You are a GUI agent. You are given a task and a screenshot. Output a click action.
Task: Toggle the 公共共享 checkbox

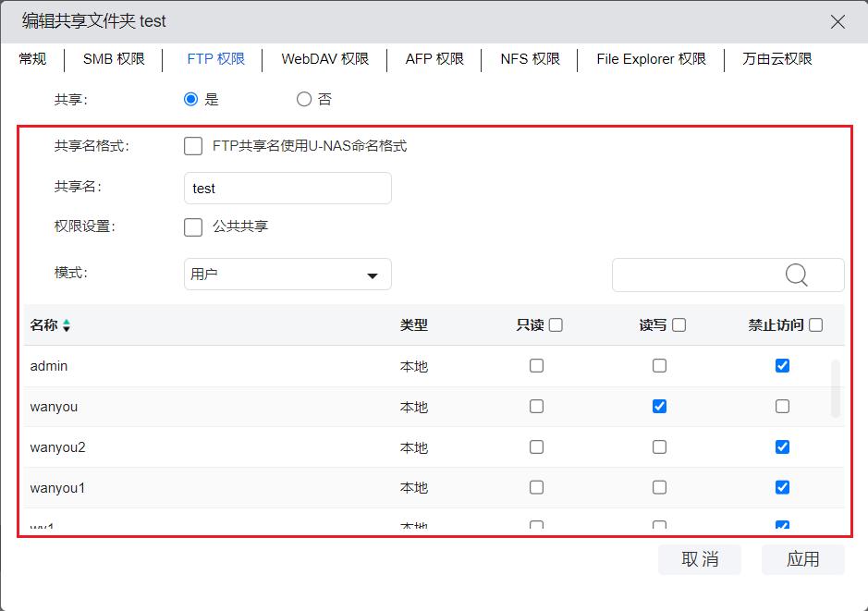point(193,226)
